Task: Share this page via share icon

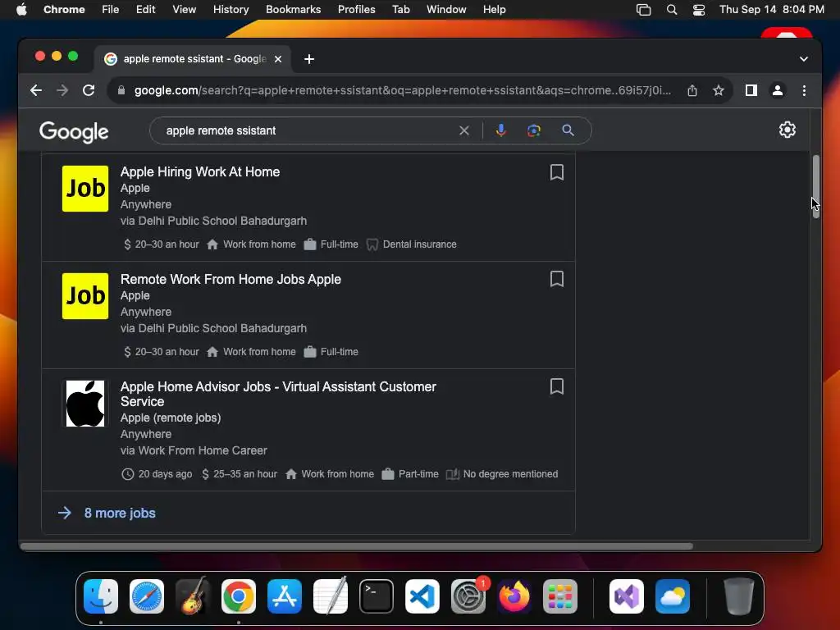Action: 692,90
